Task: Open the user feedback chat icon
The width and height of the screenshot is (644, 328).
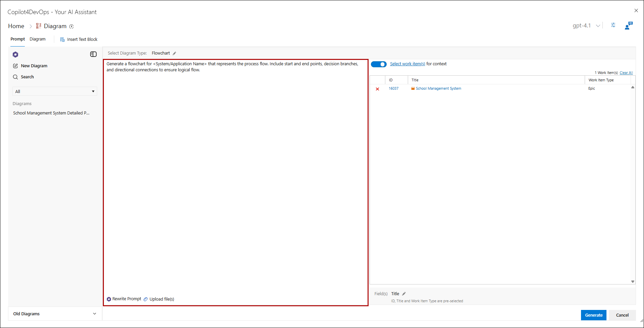Action: (629, 26)
